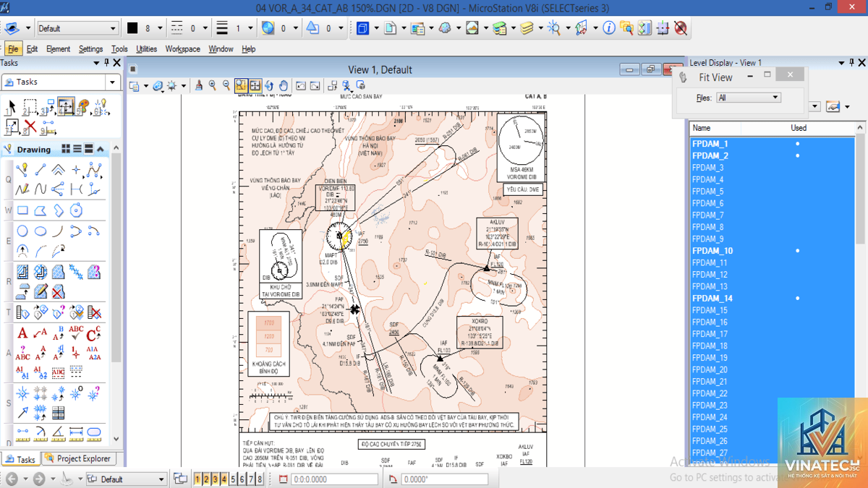Switch to Project Explorer tab
Image resolution: width=868 pixels, height=488 pixels.
pos(77,458)
